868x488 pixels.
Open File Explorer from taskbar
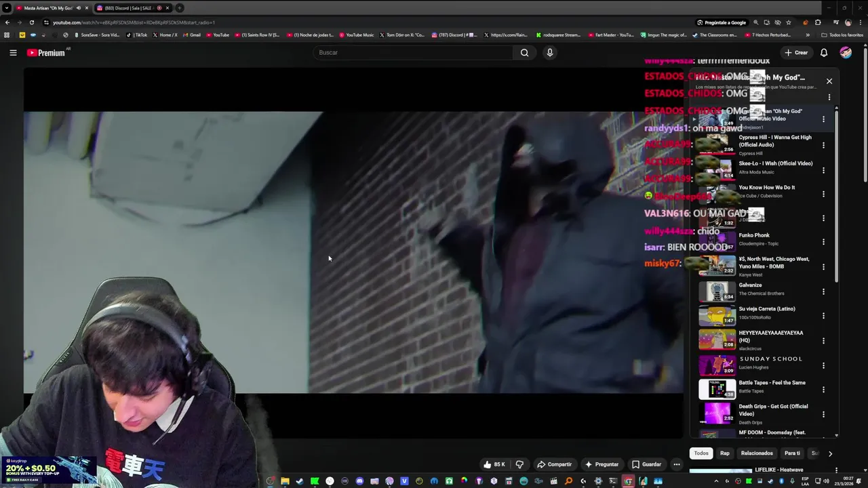point(285,481)
